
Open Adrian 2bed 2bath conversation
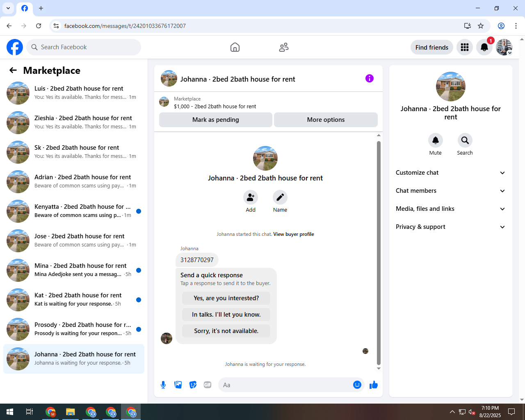coord(74,182)
